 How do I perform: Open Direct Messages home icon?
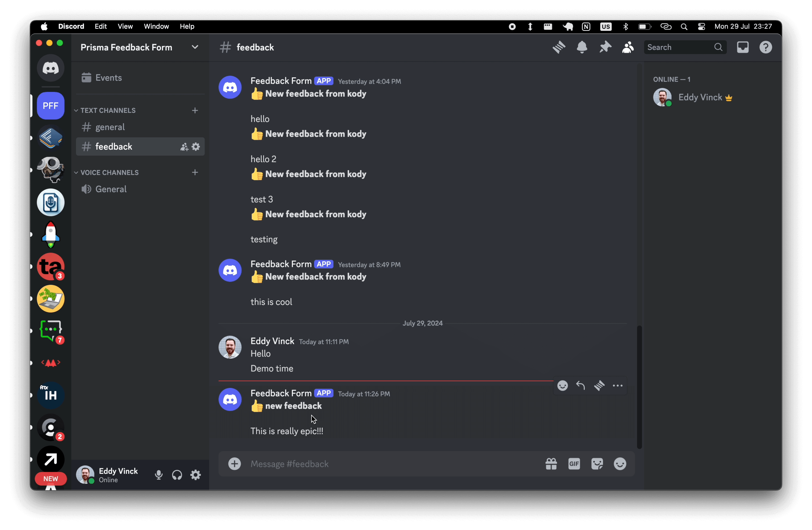click(x=50, y=68)
